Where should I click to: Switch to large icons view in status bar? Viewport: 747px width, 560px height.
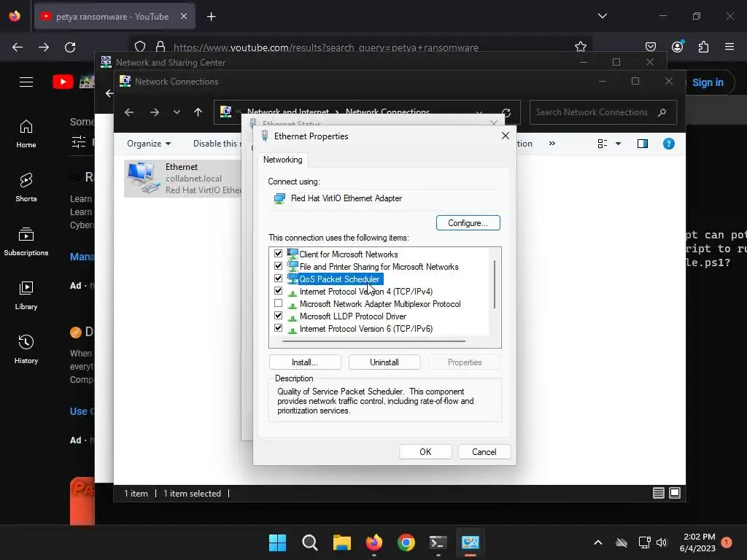click(x=675, y=493)
